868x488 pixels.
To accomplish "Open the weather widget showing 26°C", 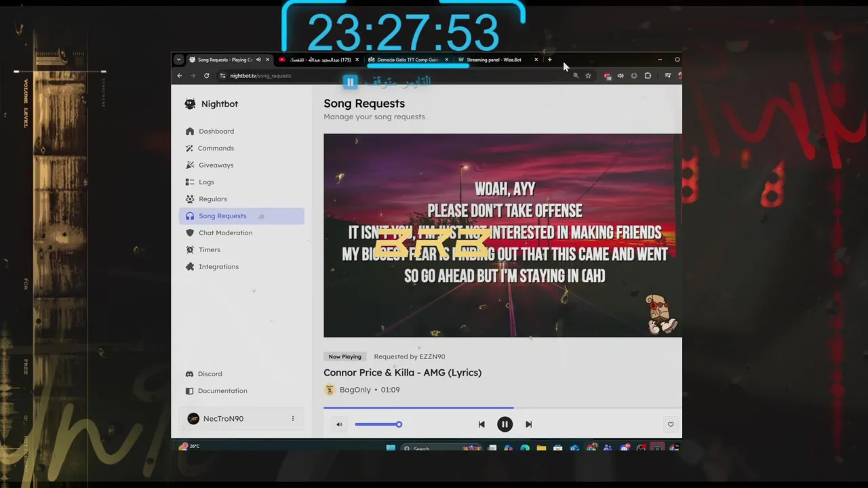I will (x=189, y=446).
